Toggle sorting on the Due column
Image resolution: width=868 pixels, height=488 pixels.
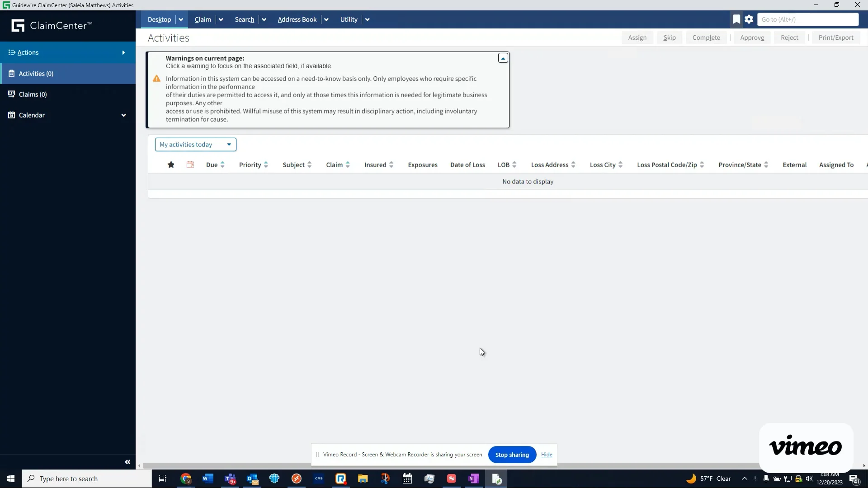tap(222, 164)
